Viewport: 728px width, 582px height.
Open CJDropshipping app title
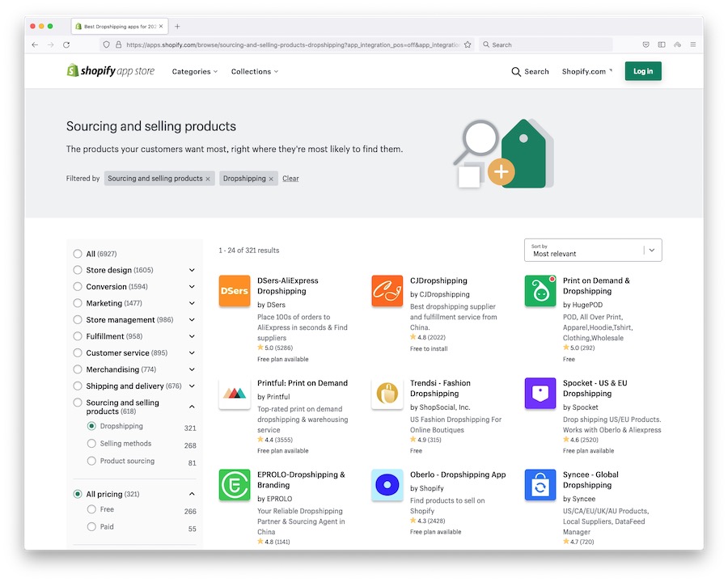coord(438,280)
